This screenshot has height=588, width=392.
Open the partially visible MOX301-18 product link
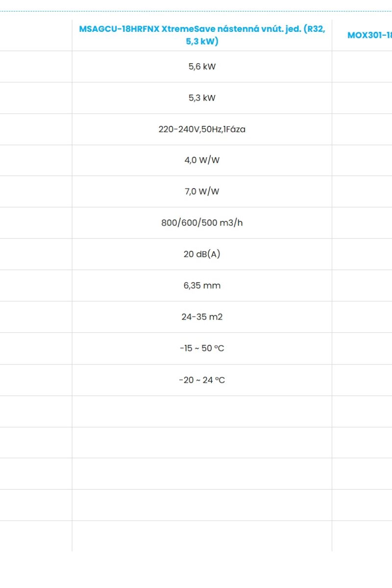370,35
